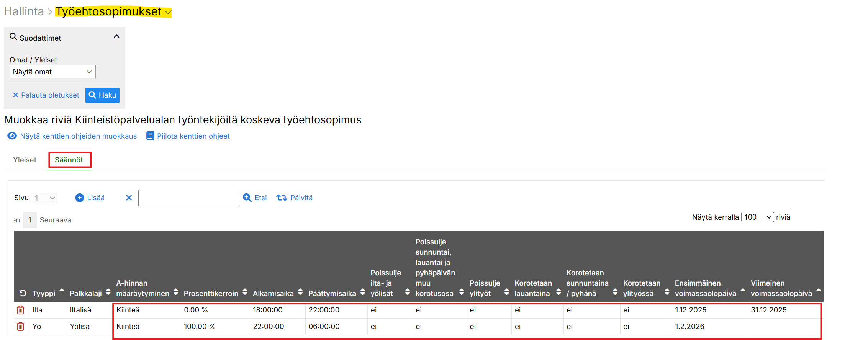Select the Säännöt tab
This screenshot has width=868, height=340.
(69, 160)
